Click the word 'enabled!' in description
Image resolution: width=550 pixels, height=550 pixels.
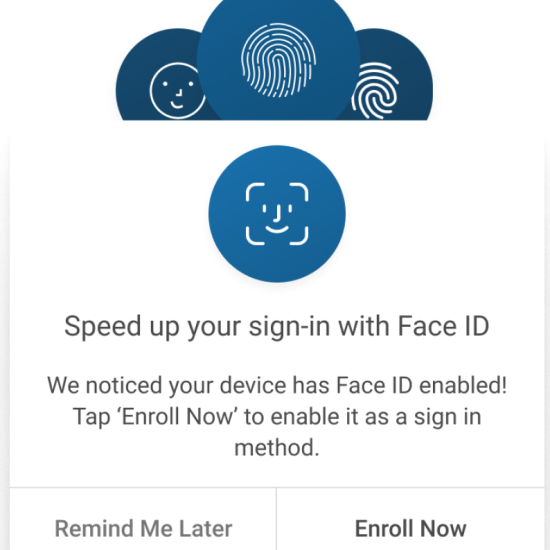(463, 385)
